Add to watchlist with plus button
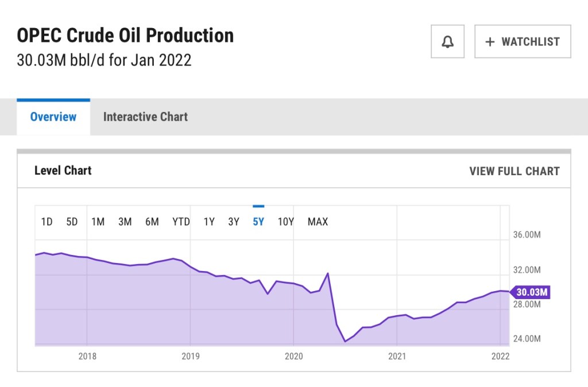 (x=523, y=41)
